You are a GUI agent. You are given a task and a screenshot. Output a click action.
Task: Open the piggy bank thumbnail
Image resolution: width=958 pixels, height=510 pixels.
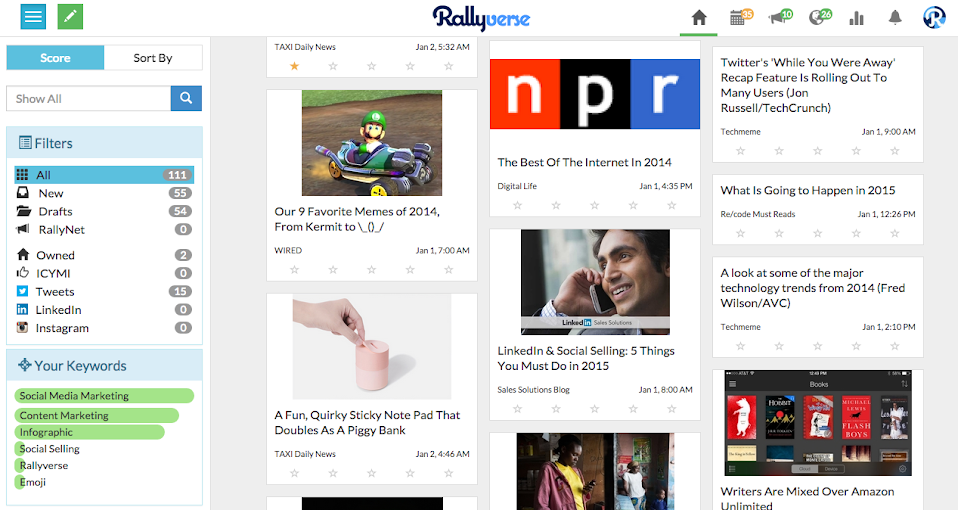(x=371, y=347)
